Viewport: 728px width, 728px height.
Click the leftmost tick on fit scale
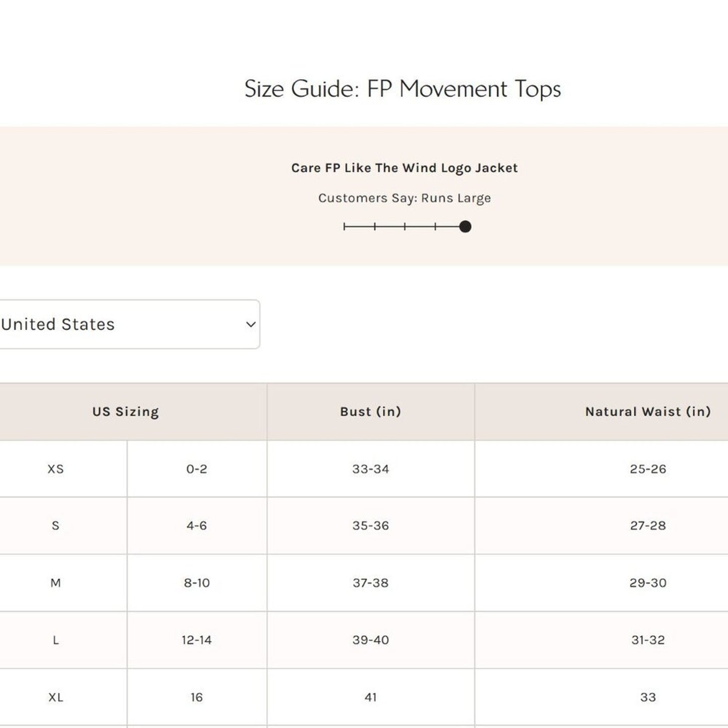coord(345,227)
